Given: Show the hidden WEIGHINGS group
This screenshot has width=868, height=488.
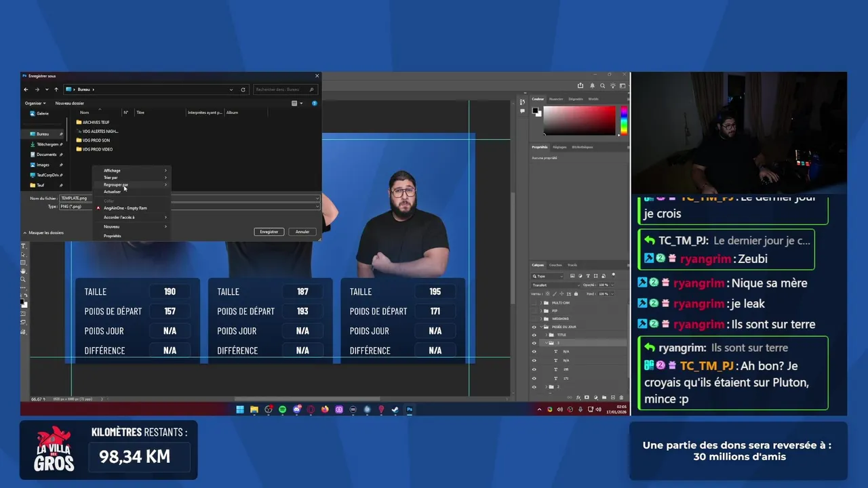Looking at the screenshot, I should pos(534,319).
